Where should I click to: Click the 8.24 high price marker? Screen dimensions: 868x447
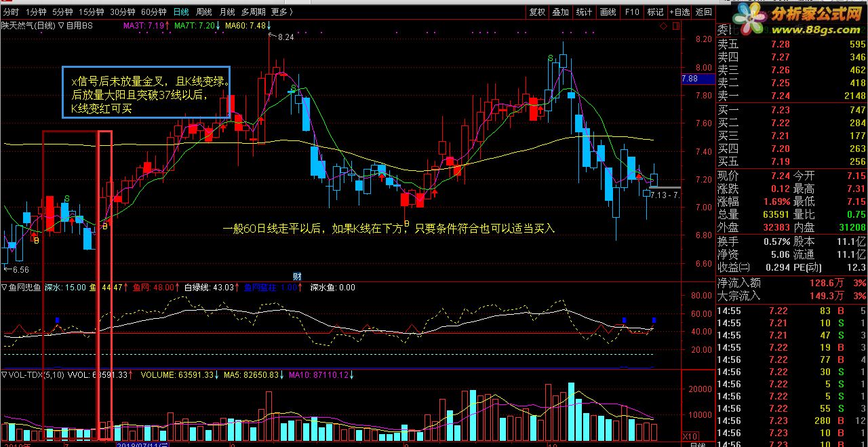click(285, 38)
